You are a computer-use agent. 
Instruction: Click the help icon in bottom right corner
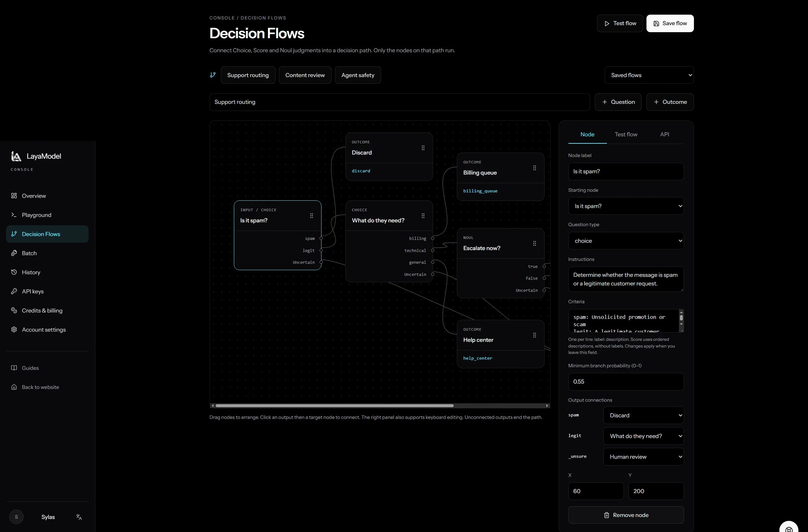pos(789,528)
